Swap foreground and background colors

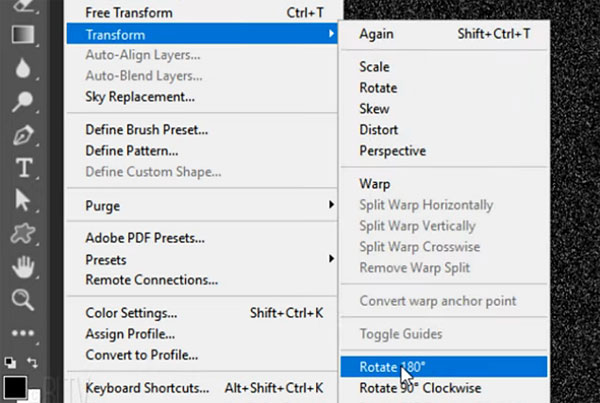32,362
